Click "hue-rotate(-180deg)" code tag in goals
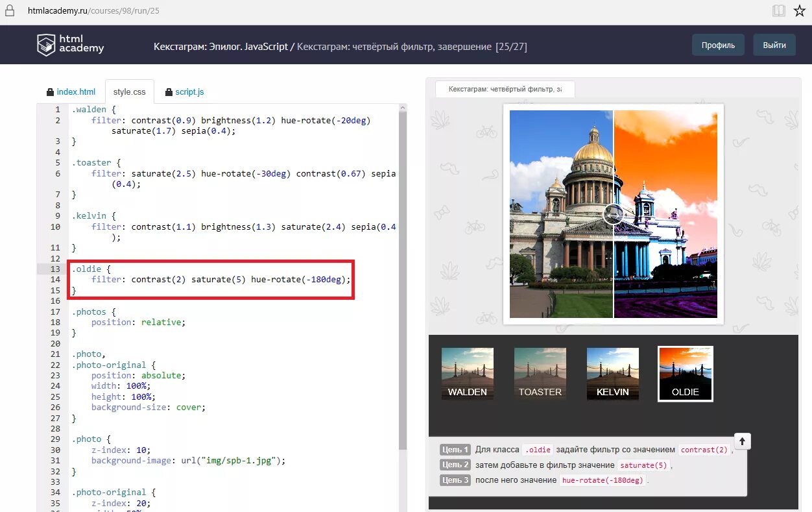The width and height of the screenshot is (812, 512). point(603,481)
